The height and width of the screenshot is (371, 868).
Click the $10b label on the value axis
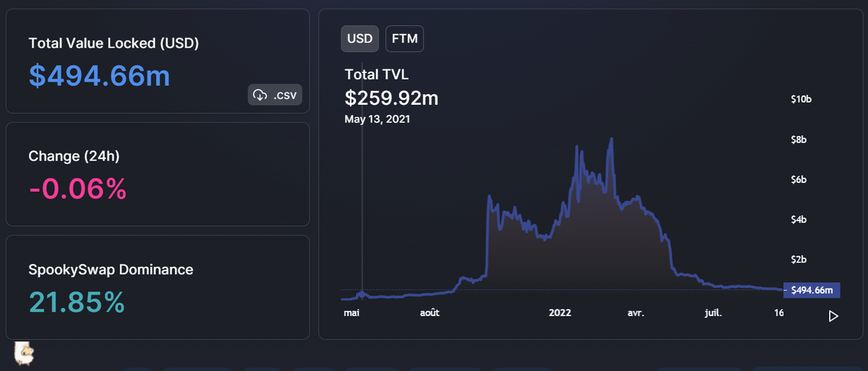tap(801, 100)
